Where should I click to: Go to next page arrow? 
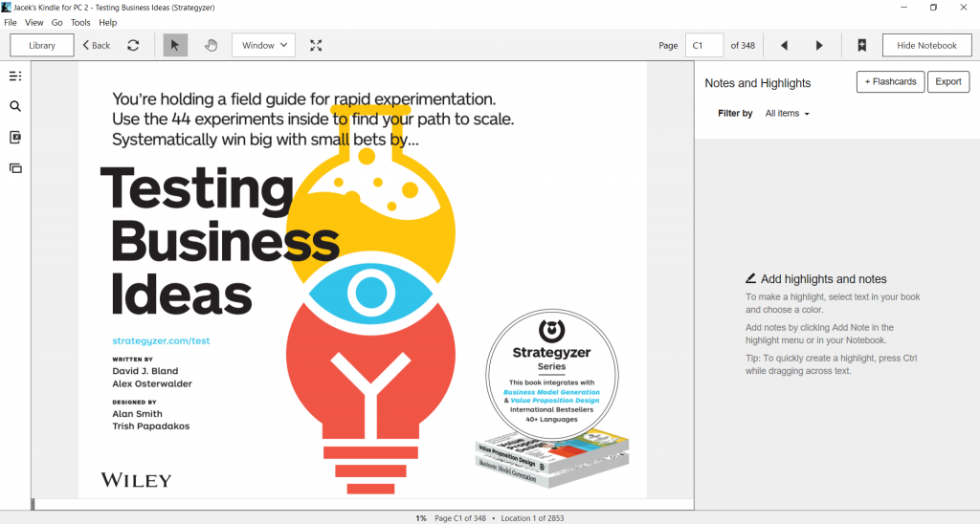point(819,45)
